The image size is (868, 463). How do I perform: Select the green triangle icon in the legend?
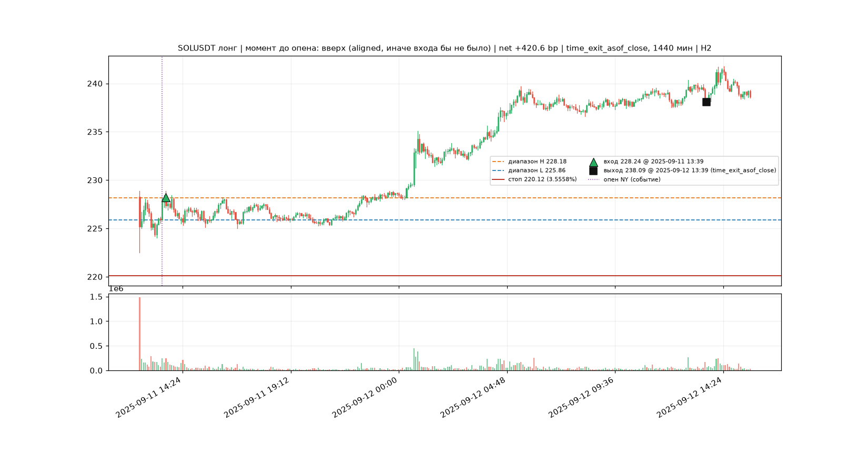[593, 162]
